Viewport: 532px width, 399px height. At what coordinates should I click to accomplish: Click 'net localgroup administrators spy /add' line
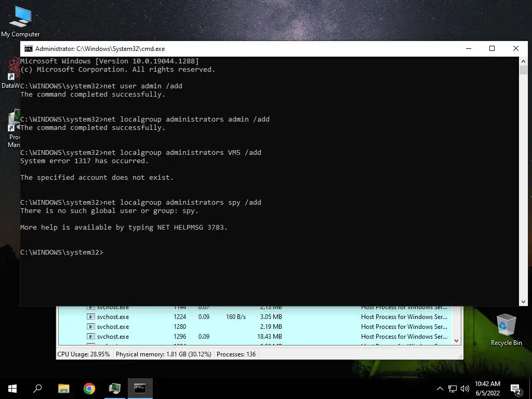[141, 202]
